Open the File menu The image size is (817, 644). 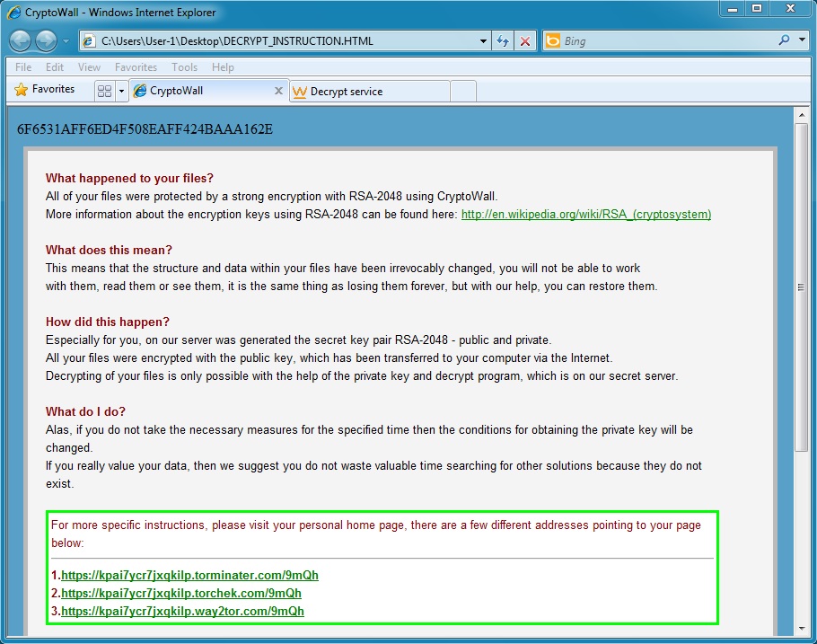(x=23, y=67)
